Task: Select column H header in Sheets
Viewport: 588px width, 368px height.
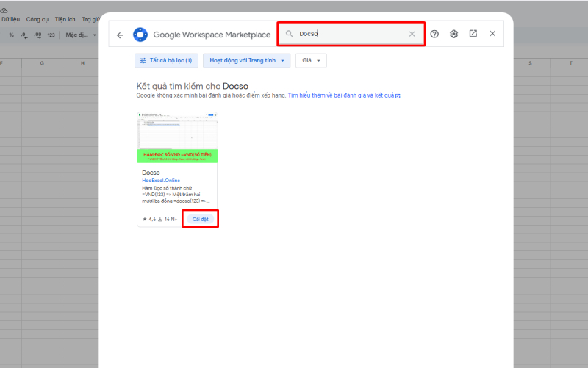Action: tap(82, 63)
